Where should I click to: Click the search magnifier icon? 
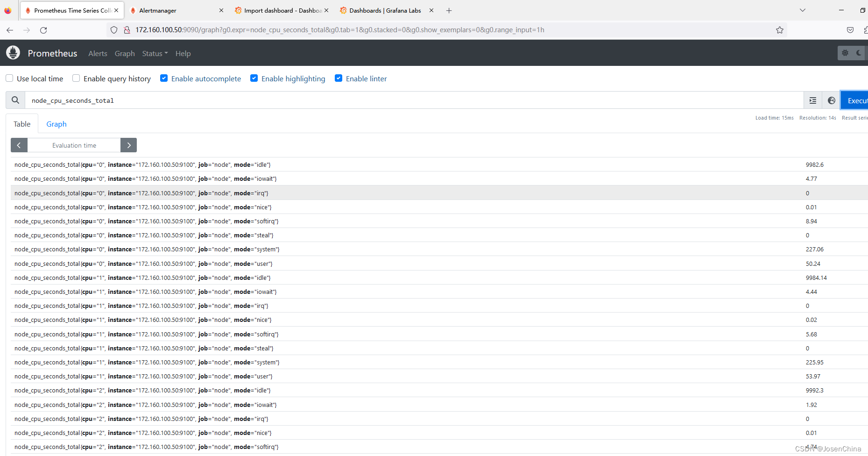click(15, 100)
